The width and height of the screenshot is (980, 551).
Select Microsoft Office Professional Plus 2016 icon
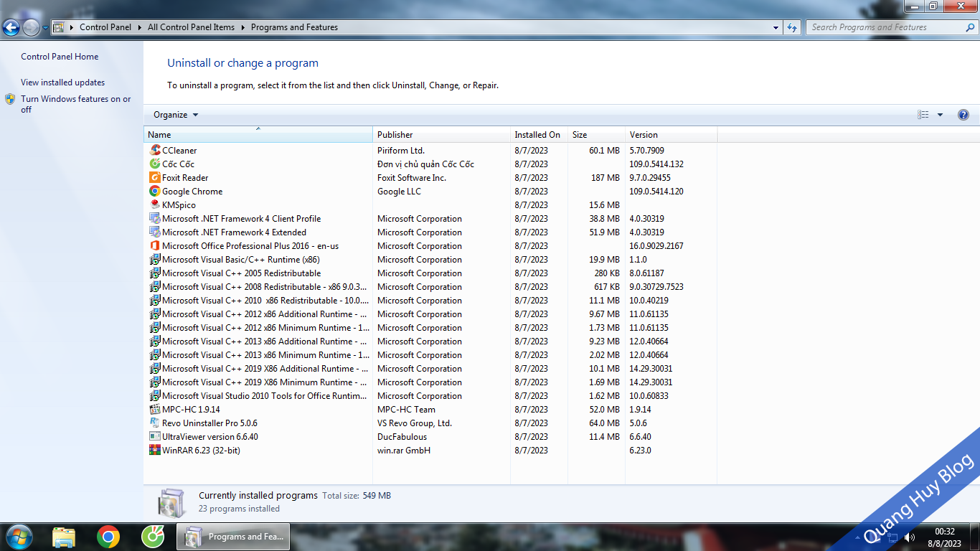pyautogui.click(x=155, y=246)
